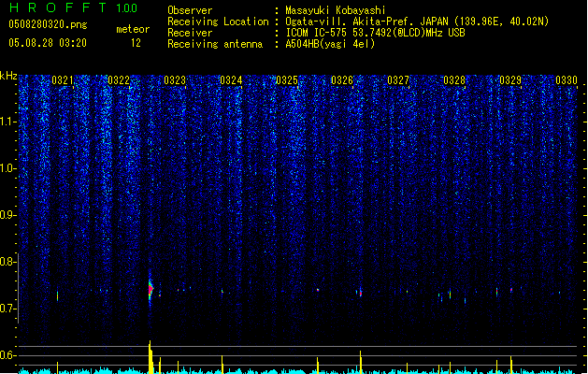Click the meteor label

coord(133,29)
